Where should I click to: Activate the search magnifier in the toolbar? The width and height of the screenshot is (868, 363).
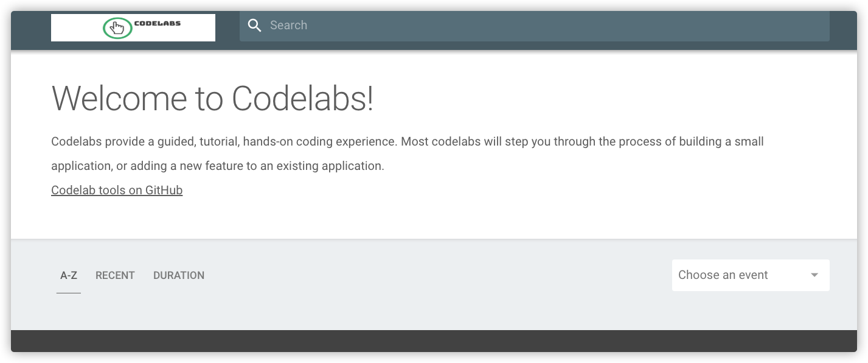(x=255, y=26)
